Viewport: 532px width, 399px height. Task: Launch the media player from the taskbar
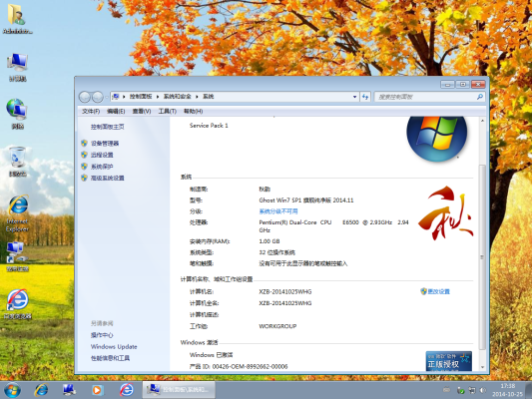tap(97, 390)
